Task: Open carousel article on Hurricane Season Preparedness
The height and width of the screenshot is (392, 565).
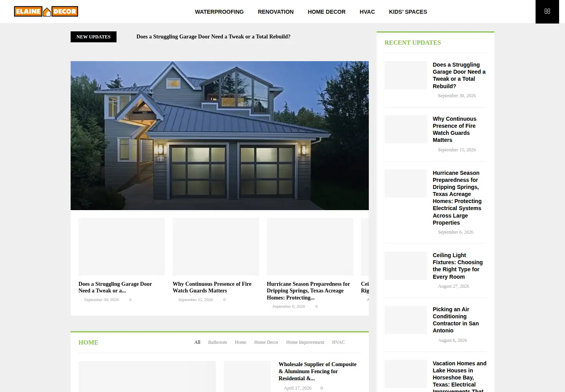Action: (308, 291)
